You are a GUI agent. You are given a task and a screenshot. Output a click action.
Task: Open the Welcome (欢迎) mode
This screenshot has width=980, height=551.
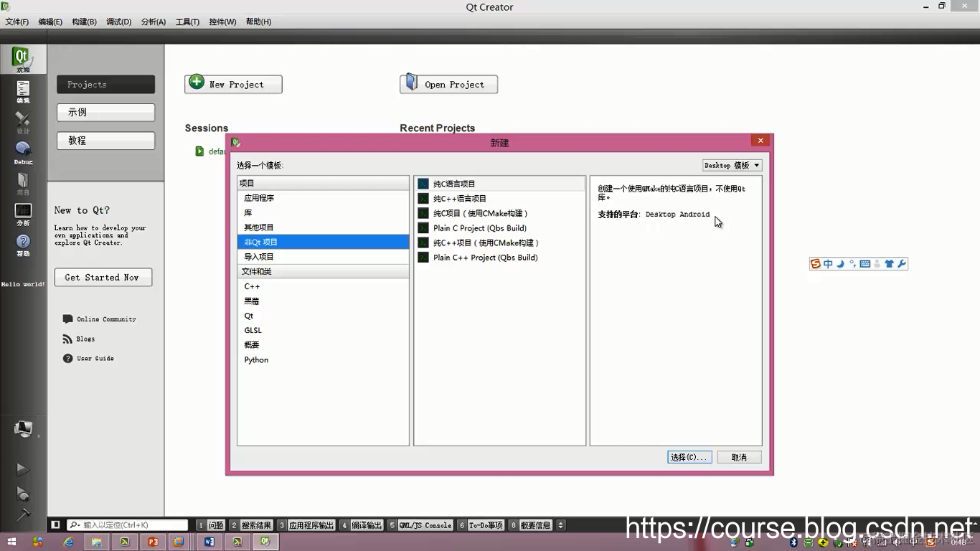pyautogui.click(x=23, y=59)
